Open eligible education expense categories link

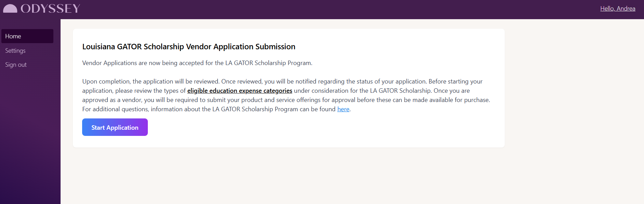pos(240,91)
